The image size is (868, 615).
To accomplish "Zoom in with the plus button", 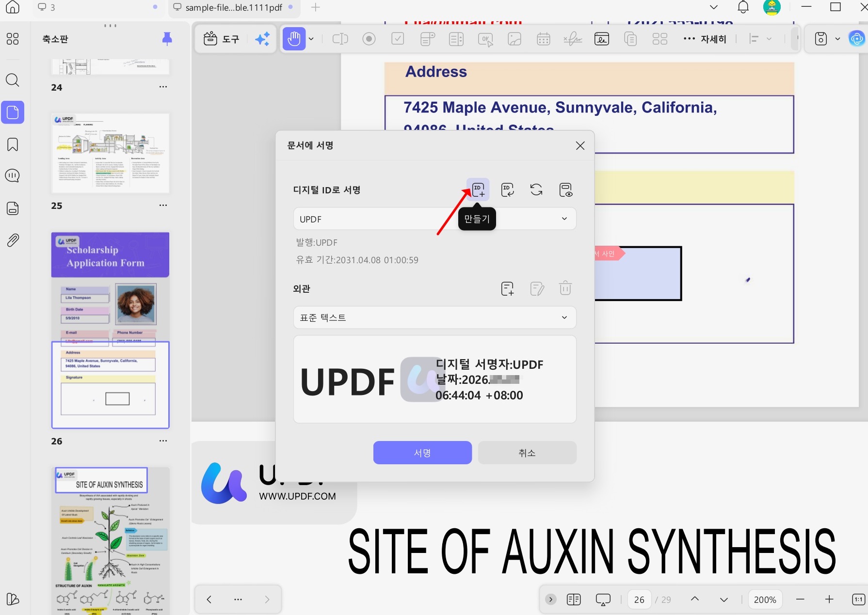I will (829, 599).
